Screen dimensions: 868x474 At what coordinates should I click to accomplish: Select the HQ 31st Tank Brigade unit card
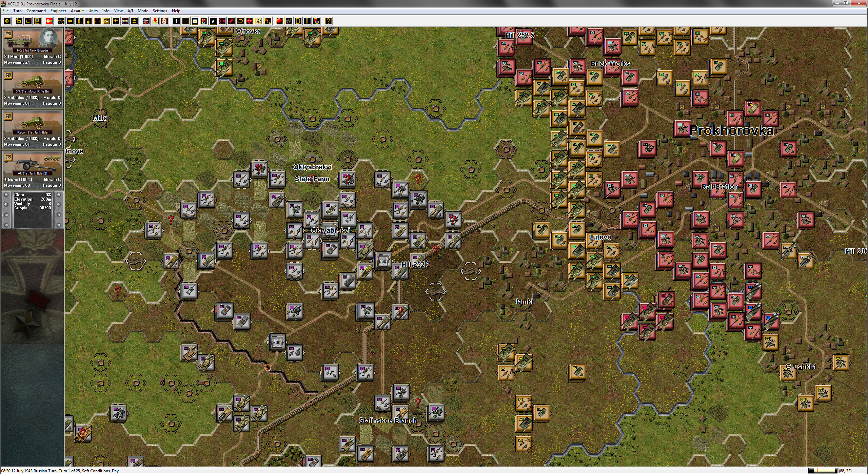(x=33, y=47)
